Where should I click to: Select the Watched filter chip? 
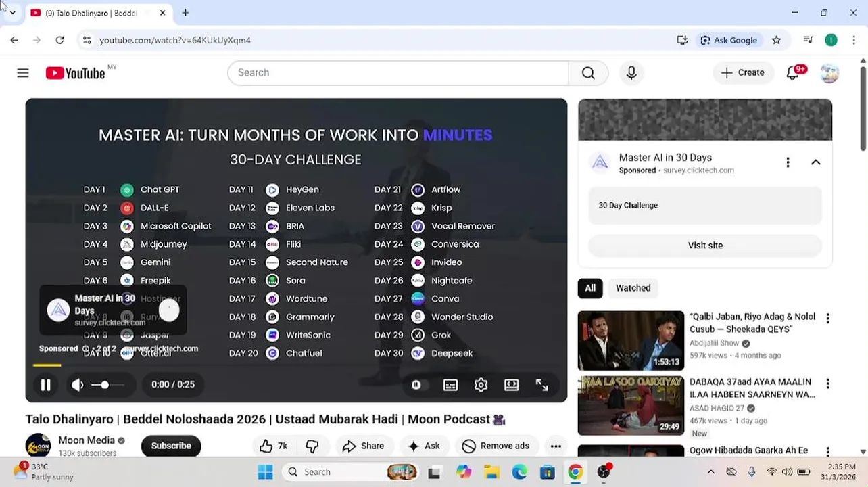point(633,288)
